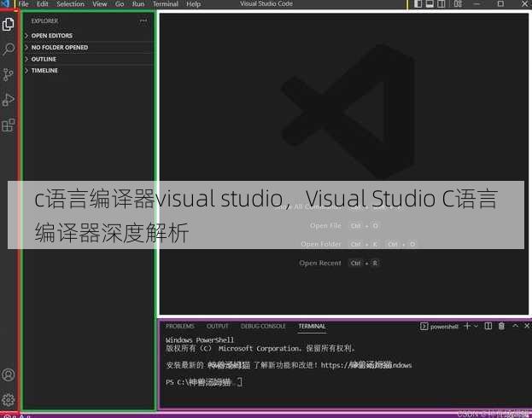
Task: Switch to the Output tab
Action: pos(218,326)
